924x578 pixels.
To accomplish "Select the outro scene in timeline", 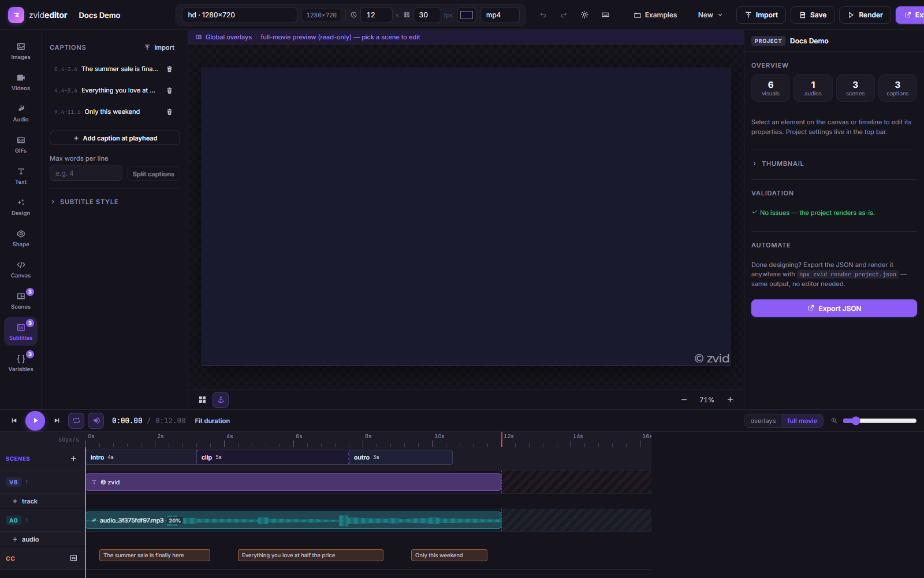I will 401,457.
